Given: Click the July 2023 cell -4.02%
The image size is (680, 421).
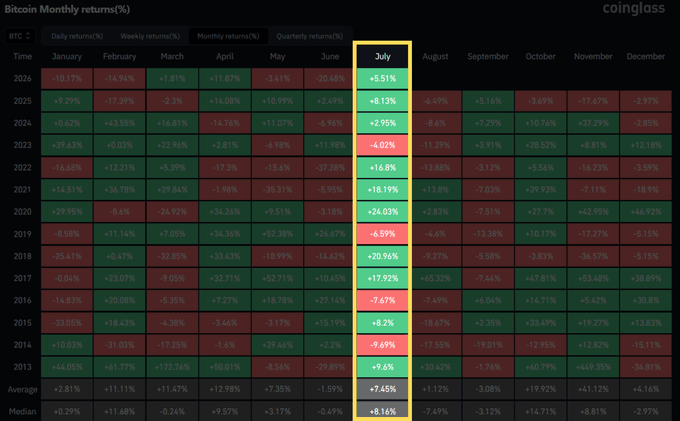Looking at the screenshot, I should pos(382,145).
